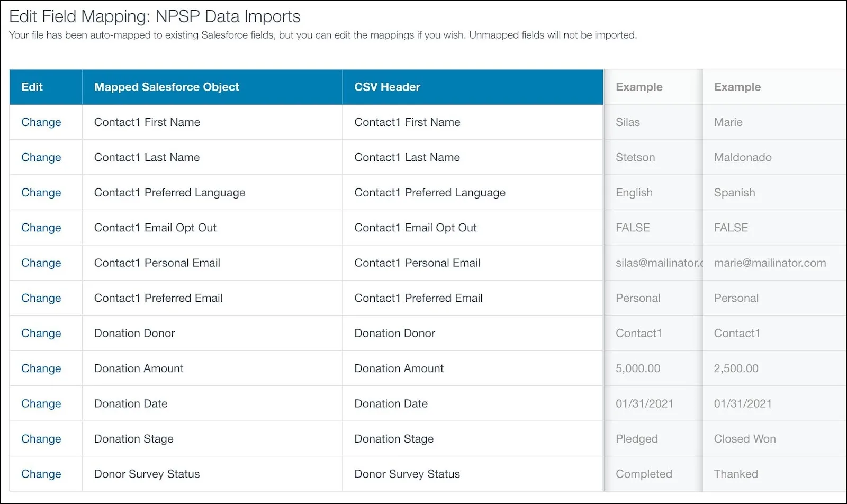Click the Edit Field Mapping page title
Viewport: 847px width, 504px height.
coord(155,17)
